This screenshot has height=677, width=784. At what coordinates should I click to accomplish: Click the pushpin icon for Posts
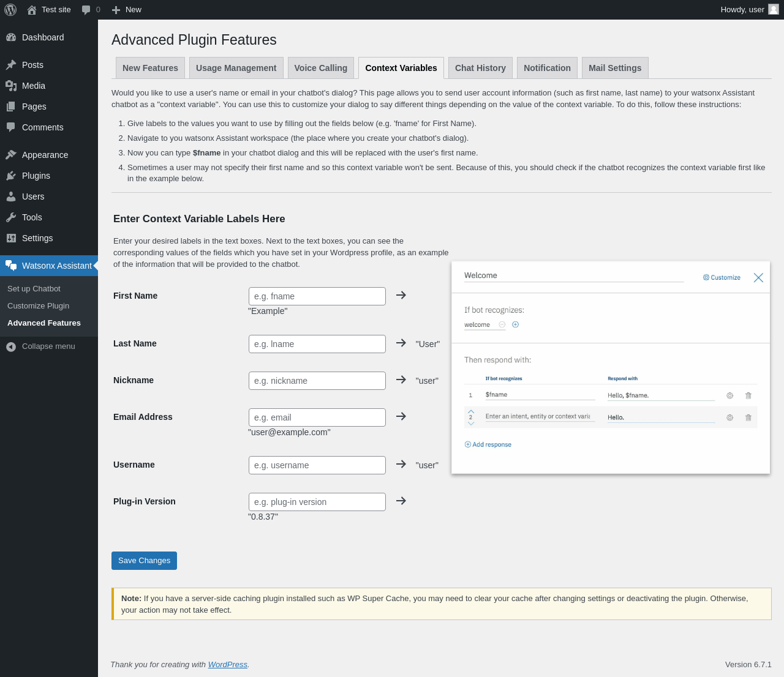coord(11,65)
